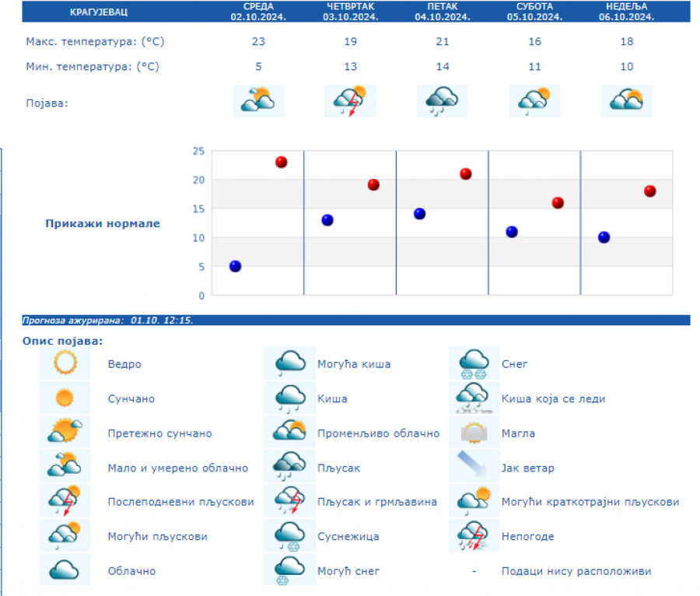
Task: Click the Облачно cloudy legend icon
Action: tap(65, 570)
